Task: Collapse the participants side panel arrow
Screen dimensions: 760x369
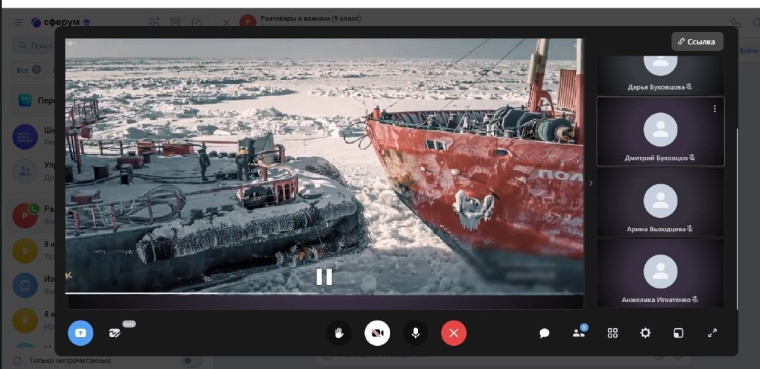Action: [x=590, y=183]
